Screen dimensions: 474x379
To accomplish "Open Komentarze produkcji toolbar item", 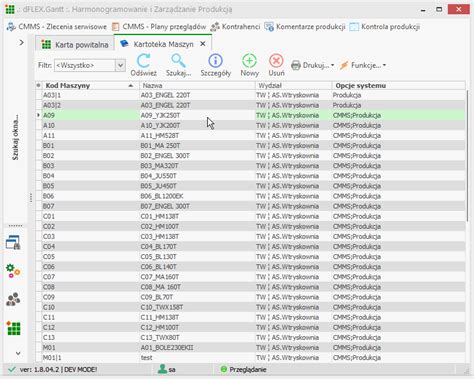I will [x=305, y=27].
